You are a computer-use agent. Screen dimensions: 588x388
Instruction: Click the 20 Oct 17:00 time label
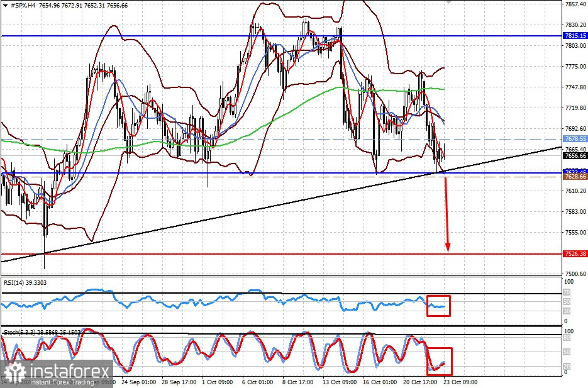tap(420, 382)
